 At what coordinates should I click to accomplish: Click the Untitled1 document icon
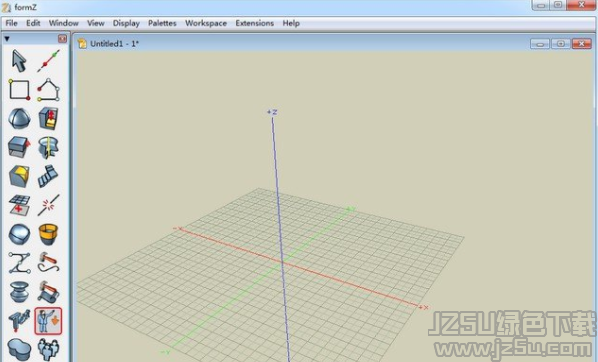(x=82, y=43)
